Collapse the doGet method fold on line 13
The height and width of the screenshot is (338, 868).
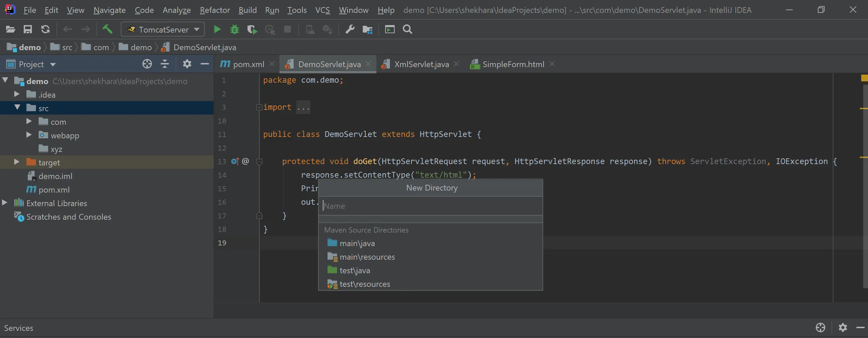click(x=259, y=162)
